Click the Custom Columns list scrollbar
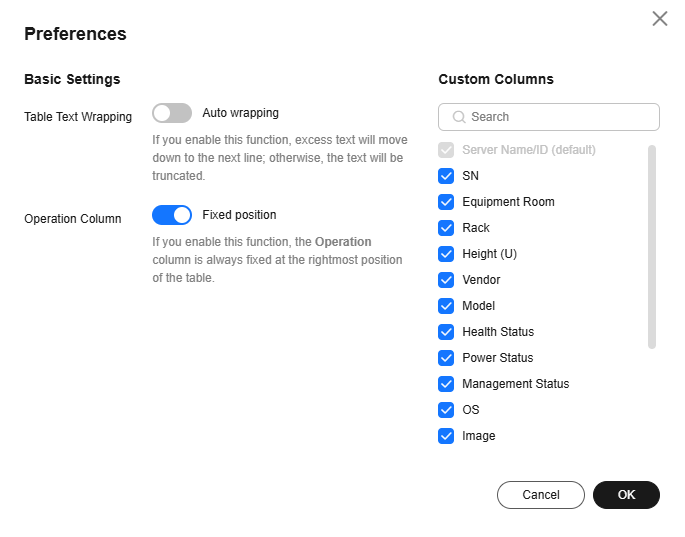Viewport: 685px width, 537px height. 652,247
